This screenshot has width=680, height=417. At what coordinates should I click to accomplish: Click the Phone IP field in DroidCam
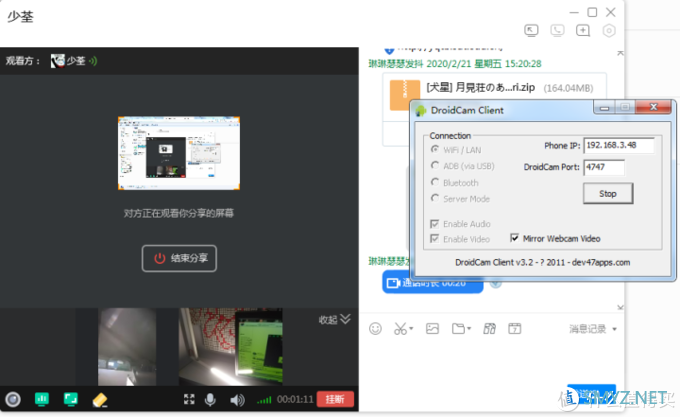tap(619, 146)
